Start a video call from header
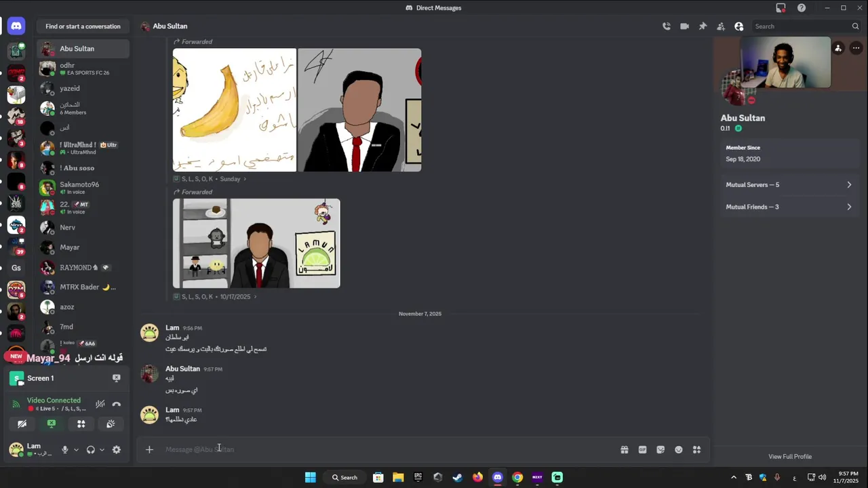The width and height of the screenshot is (868, 488). pyautogui.click(x=684, y=26)
